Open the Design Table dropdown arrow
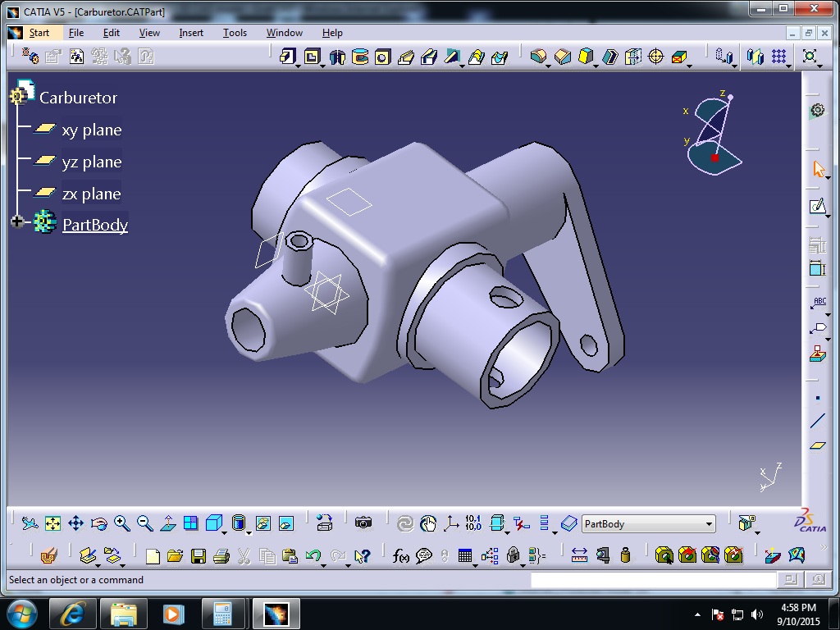 point(475,565)
